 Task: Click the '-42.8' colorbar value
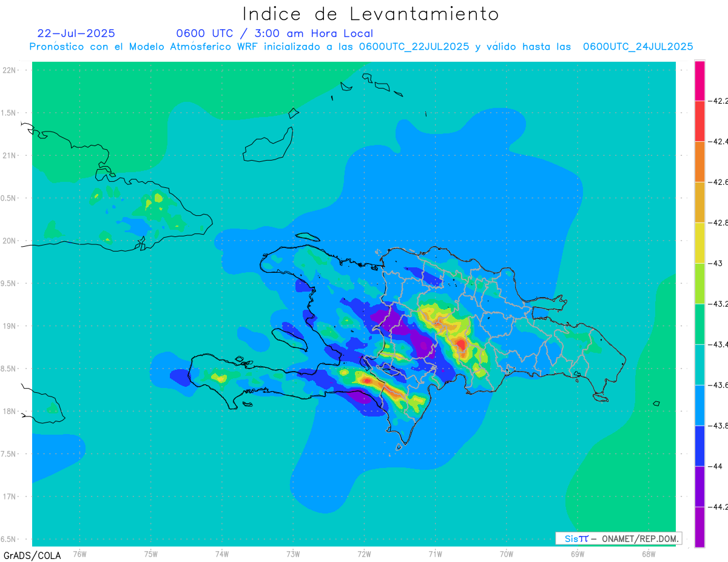pyautogui.click(x=718, y=222)
